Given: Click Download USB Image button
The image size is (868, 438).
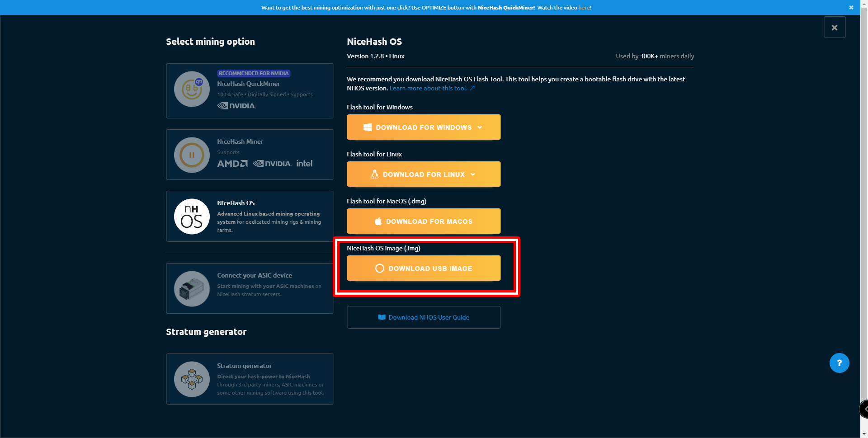Looking at the screenshot, I should tap(423, 268).
